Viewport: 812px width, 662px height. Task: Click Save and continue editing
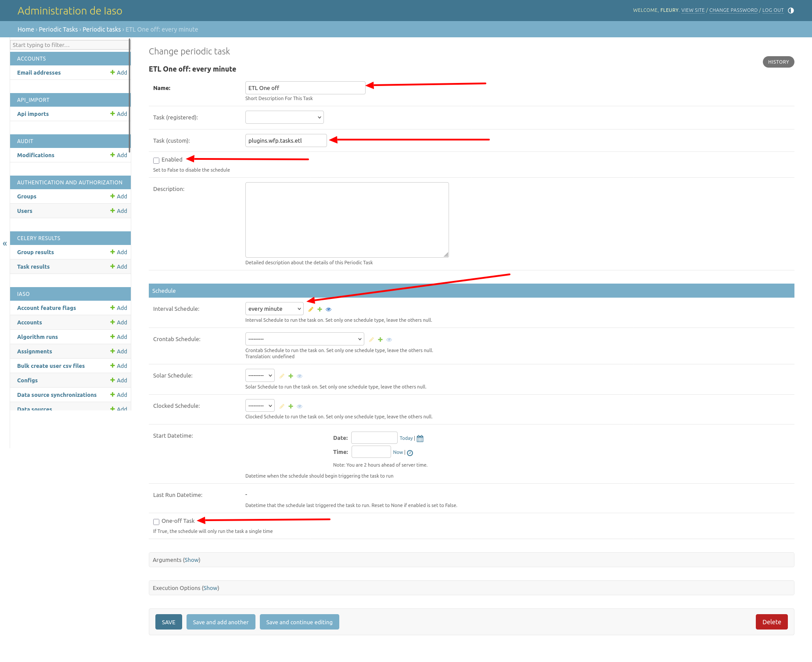point(299,622)
